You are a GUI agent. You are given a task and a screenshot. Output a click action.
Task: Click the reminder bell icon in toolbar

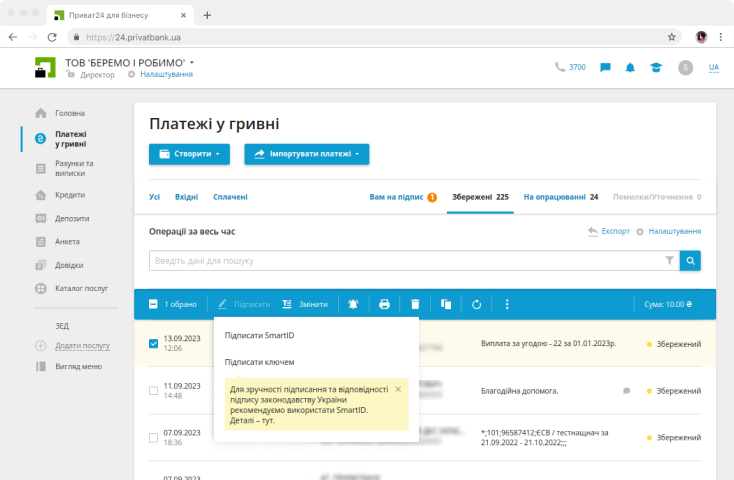(353, 304)
